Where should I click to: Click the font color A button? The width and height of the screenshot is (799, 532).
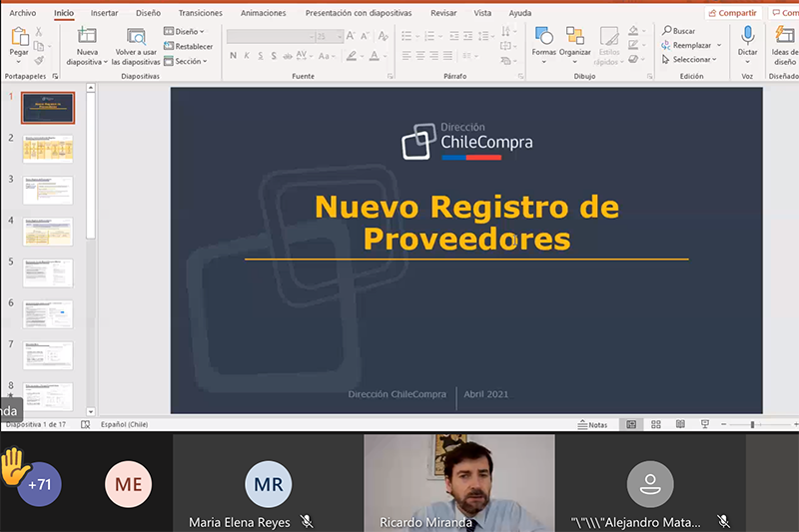pos(374,56)
